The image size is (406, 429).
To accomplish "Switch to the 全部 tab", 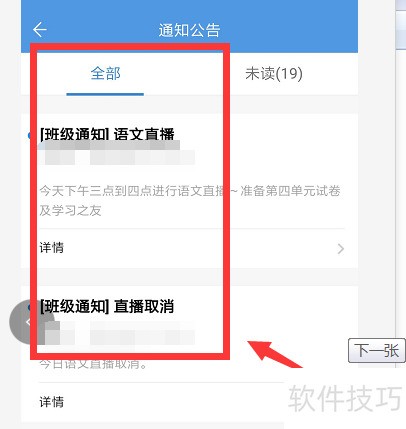I will click(x=105, y=73).
